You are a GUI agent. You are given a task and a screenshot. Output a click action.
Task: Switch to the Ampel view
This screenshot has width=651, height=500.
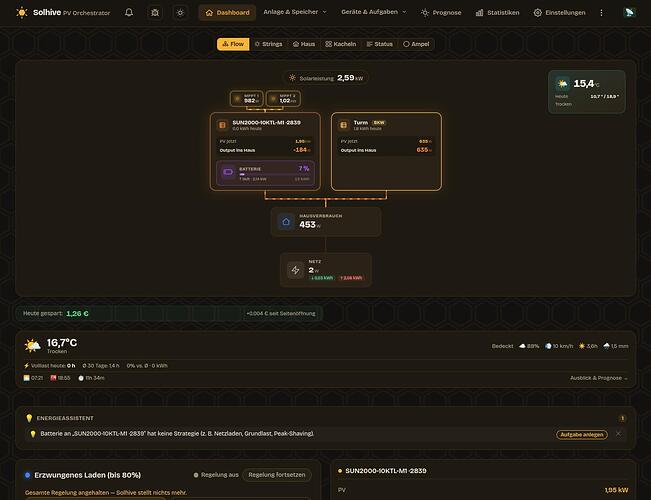416,44
